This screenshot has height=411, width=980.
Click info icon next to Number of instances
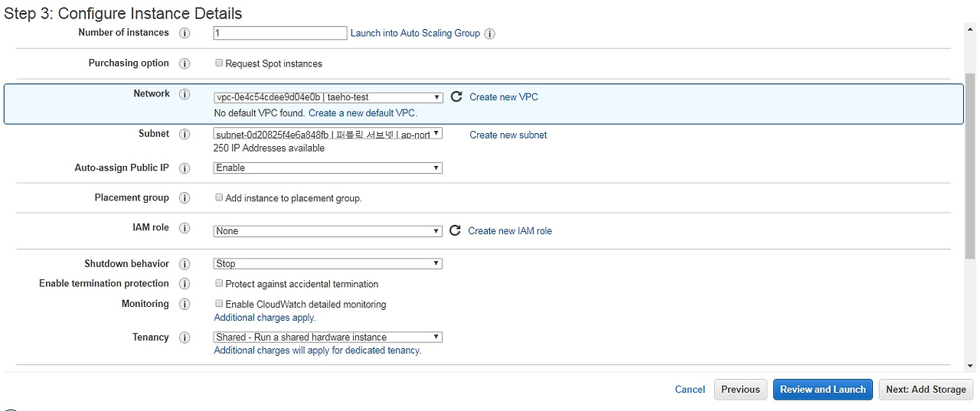click(185, 33)
